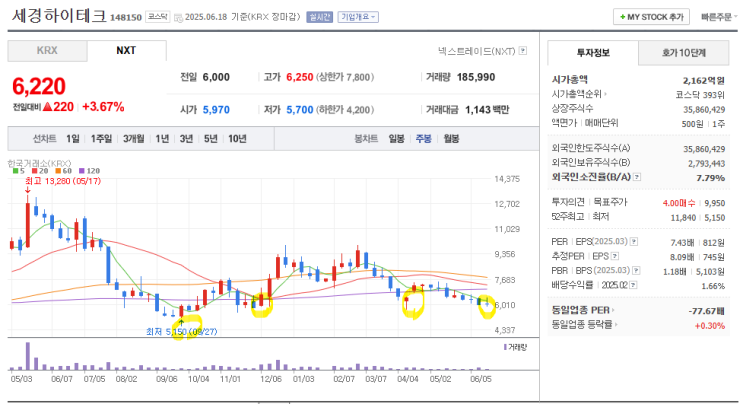Show the 3년 line chart
The height and width of the screenshot is (404, 743).
click(186, 139)
